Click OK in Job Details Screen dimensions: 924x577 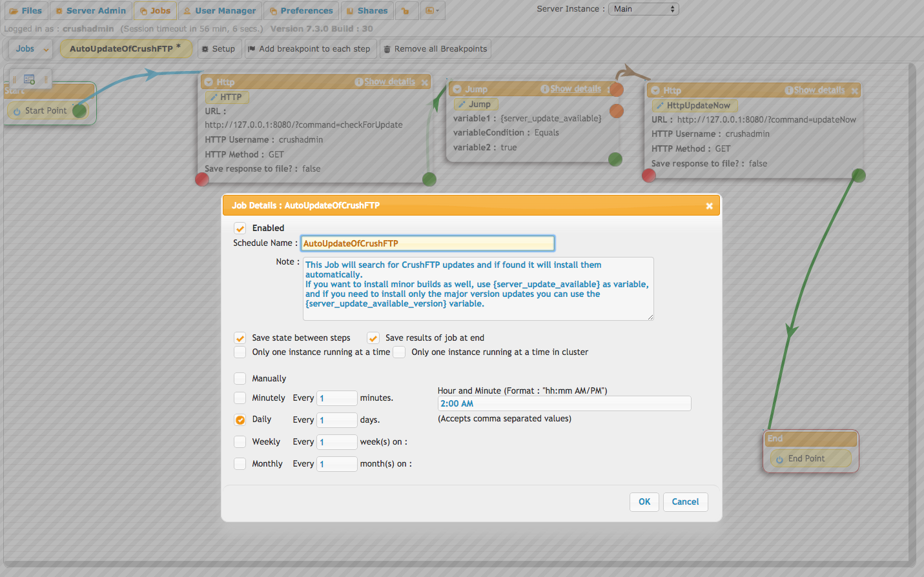click(x=644, y=502)
